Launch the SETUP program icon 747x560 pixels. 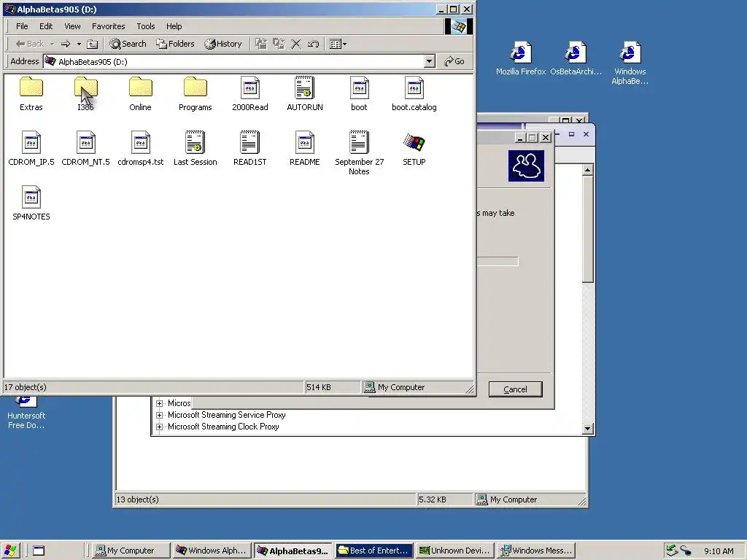coord(414,142)
